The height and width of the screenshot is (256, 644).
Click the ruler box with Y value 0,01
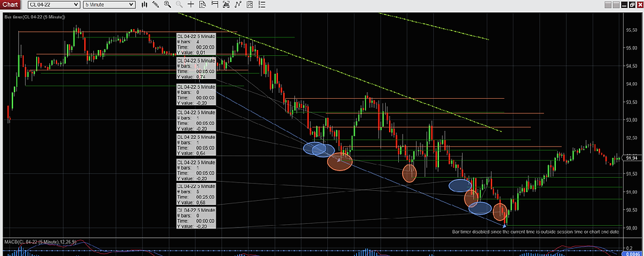click(196, 44)
